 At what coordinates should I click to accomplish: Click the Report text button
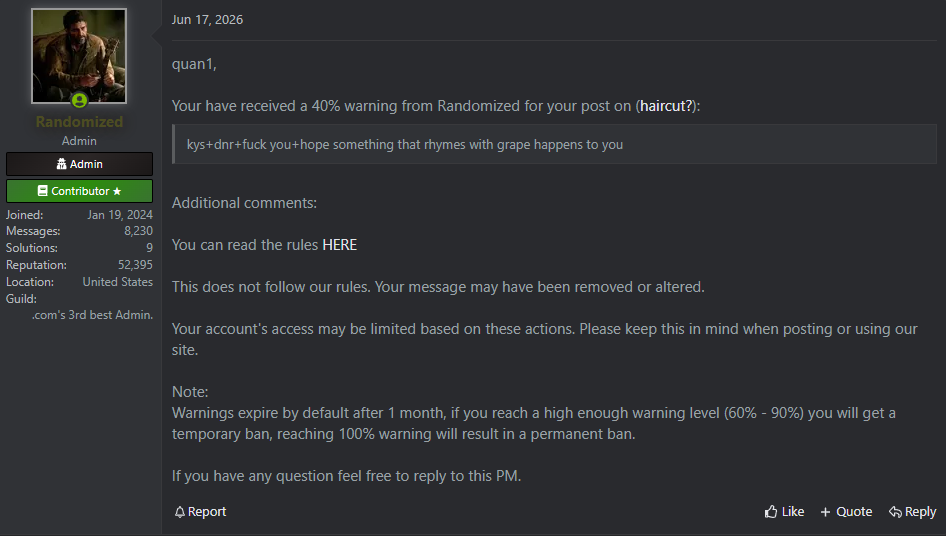[207, 512]
